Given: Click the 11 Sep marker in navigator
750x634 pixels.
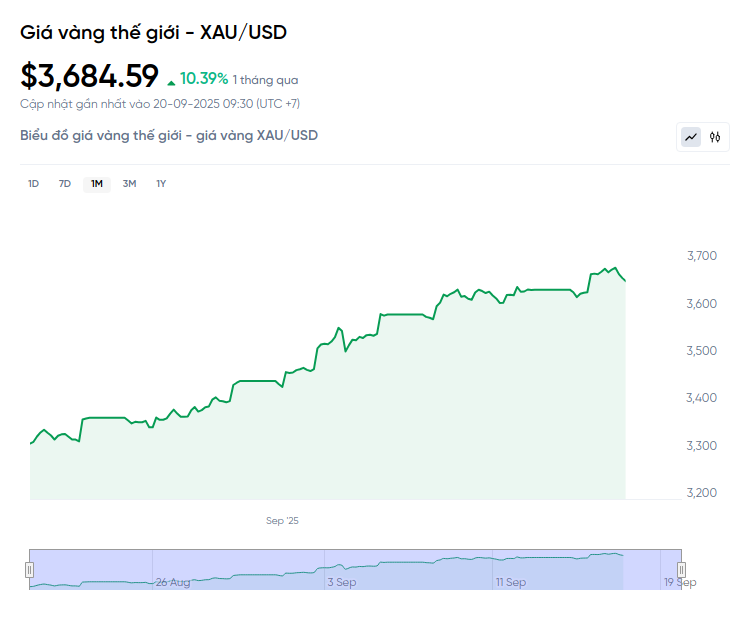Looking at the screenshot, I should pyautogui.click(x=511, y=581).
